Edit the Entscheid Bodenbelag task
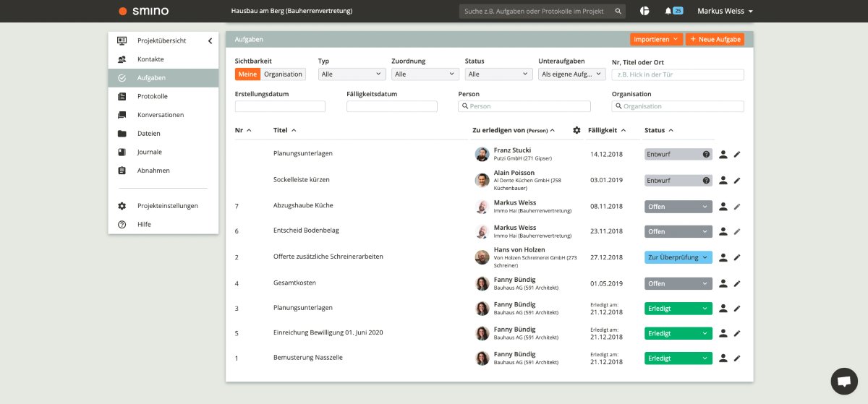This screenshot has width=868, height=404. point(737,231)
